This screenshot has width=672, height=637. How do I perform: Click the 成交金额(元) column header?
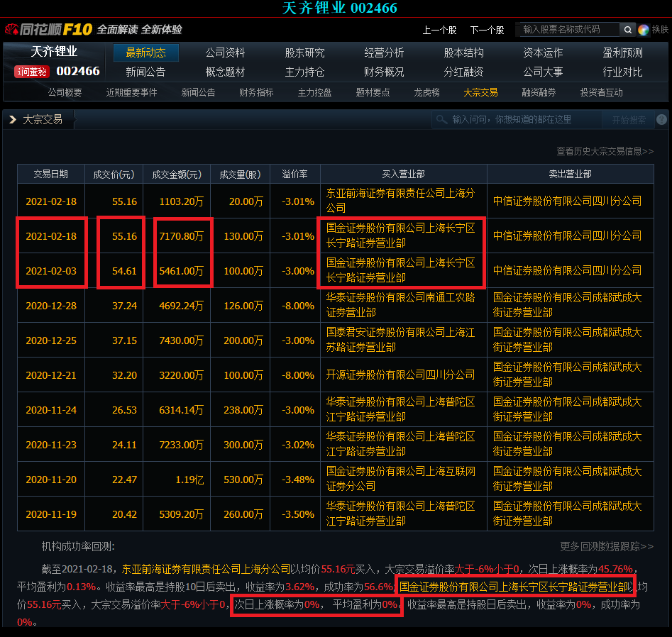(177, 175)
